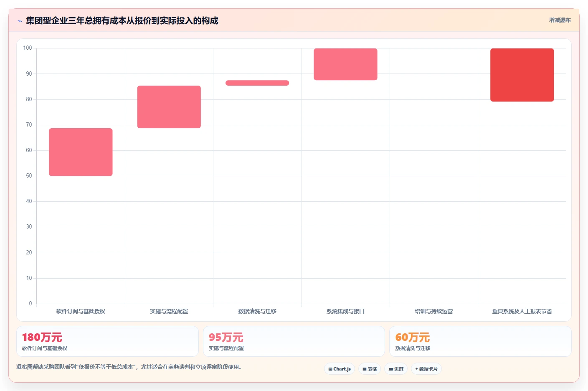The width and height of the screenshot is (588, 391).
Task: Select the 软件订阅与基础授权 waterfall bar
Action: click(x=81, y=152)
